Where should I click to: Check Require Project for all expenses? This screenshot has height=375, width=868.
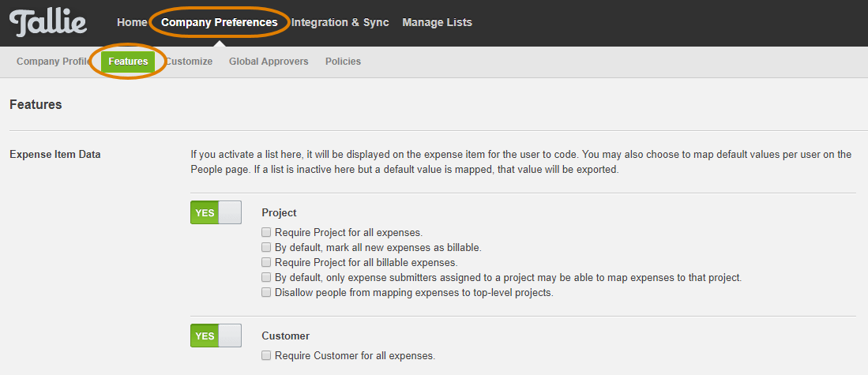(x=266, y=232)
